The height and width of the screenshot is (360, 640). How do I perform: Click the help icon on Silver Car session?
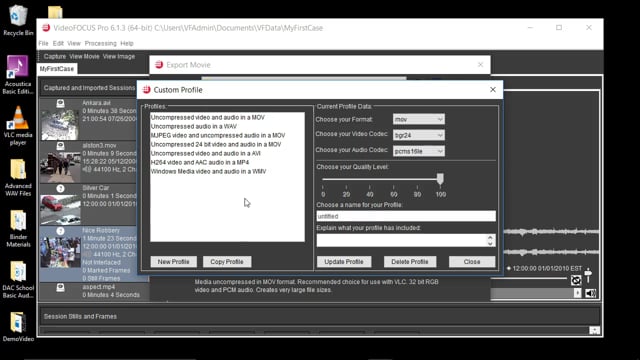pos(60,189)
